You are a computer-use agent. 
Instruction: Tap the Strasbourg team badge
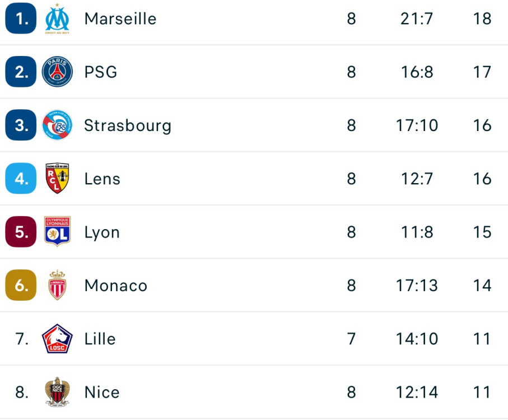57,125
